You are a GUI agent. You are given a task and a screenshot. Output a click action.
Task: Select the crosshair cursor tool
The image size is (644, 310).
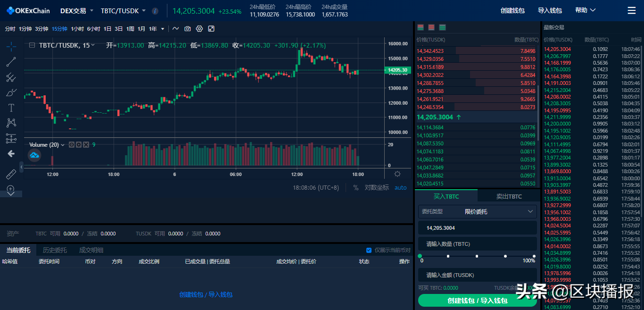click(11, 46)
